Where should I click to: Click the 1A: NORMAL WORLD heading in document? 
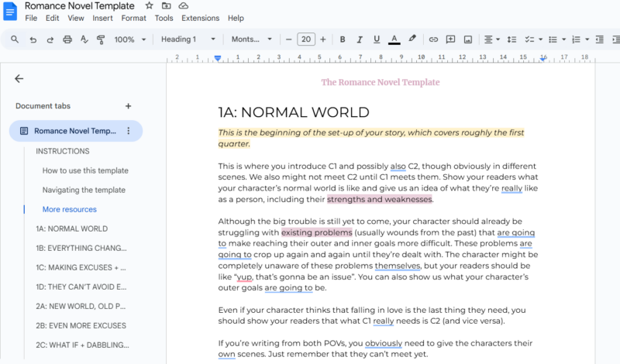point(294,112)
